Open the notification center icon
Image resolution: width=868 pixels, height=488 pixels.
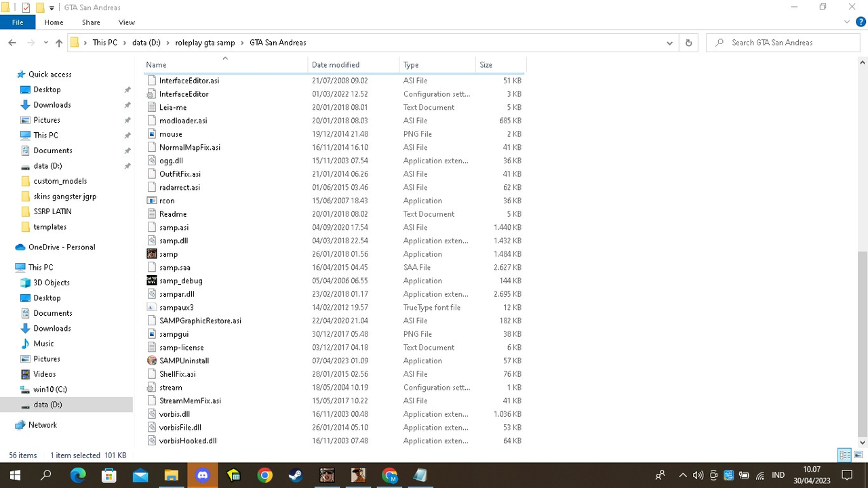coord(846,475)
